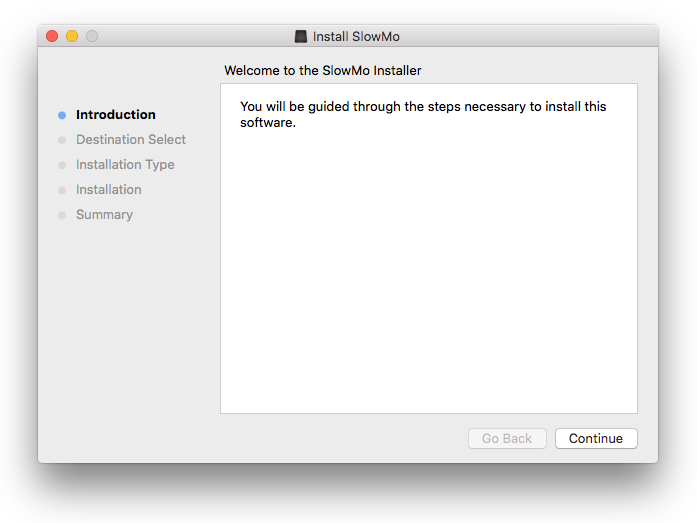The height and width of the screenshot is (523, 697).
Task: Close the installer with the red button
Action: 52,37
